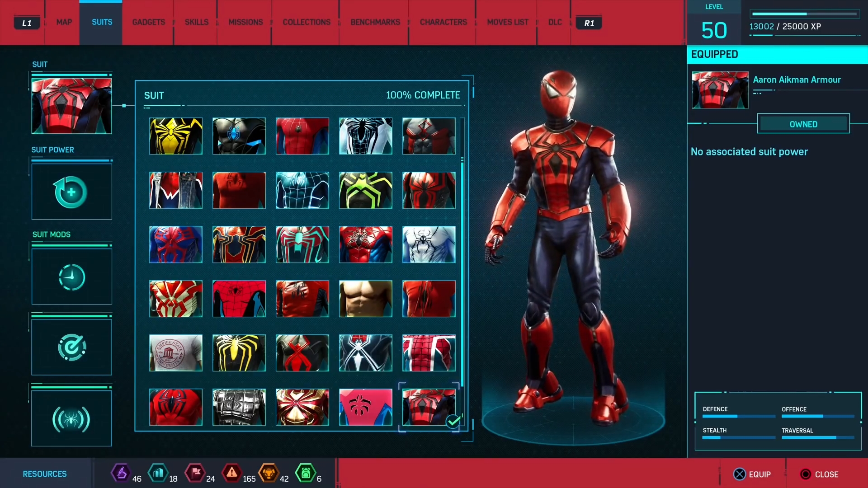Select the silver armored suit
Image resolution: width=868 pixels, height=488 pixels.
tap(239, 407)
